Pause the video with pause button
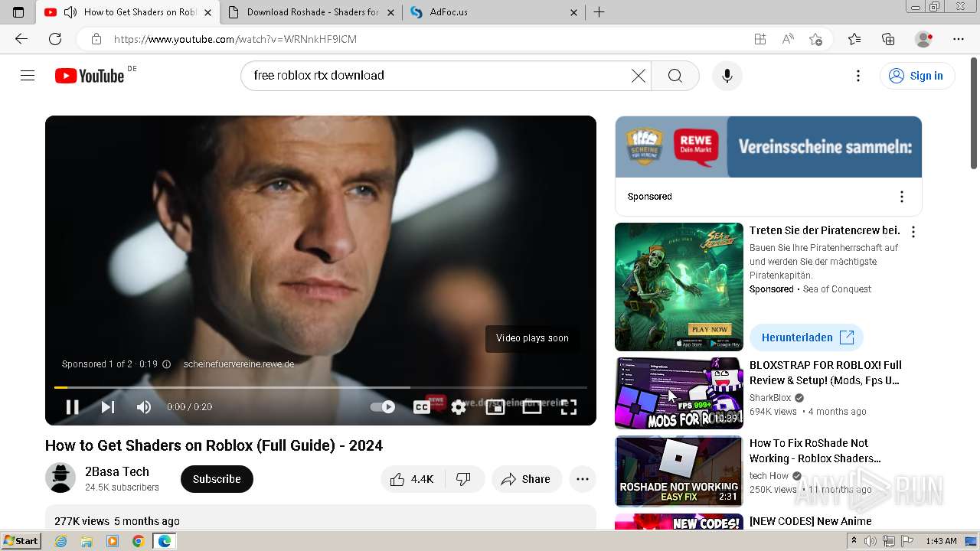 (x=72, y=407)
